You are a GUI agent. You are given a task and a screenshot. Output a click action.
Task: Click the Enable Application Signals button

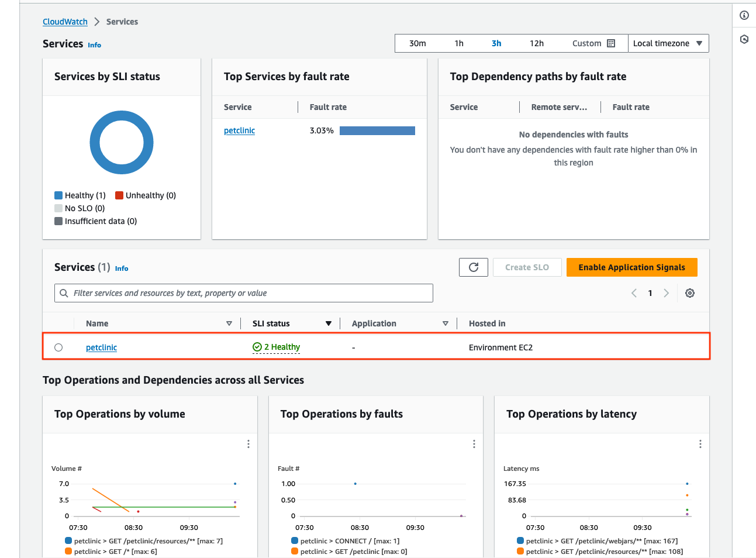coord(631,267)
